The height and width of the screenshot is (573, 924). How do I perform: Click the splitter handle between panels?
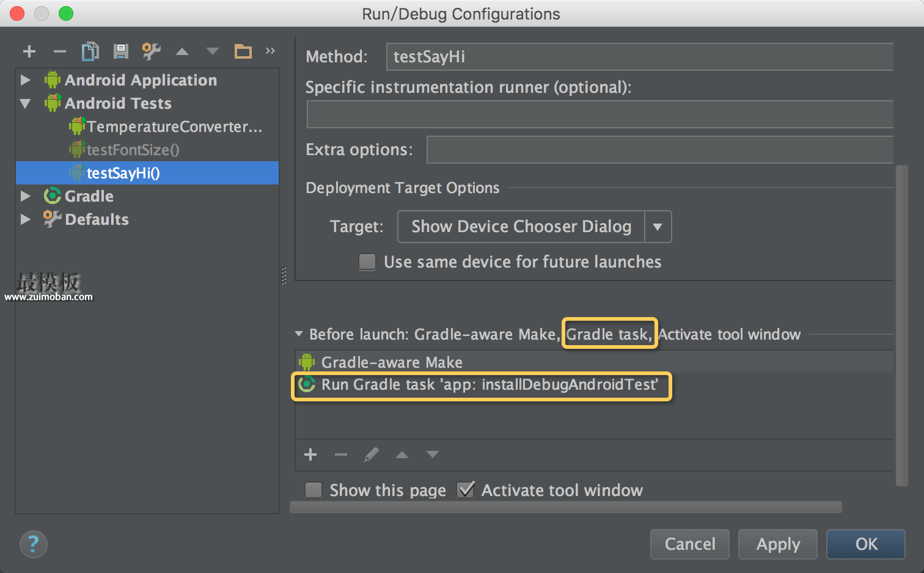[284, 276]
